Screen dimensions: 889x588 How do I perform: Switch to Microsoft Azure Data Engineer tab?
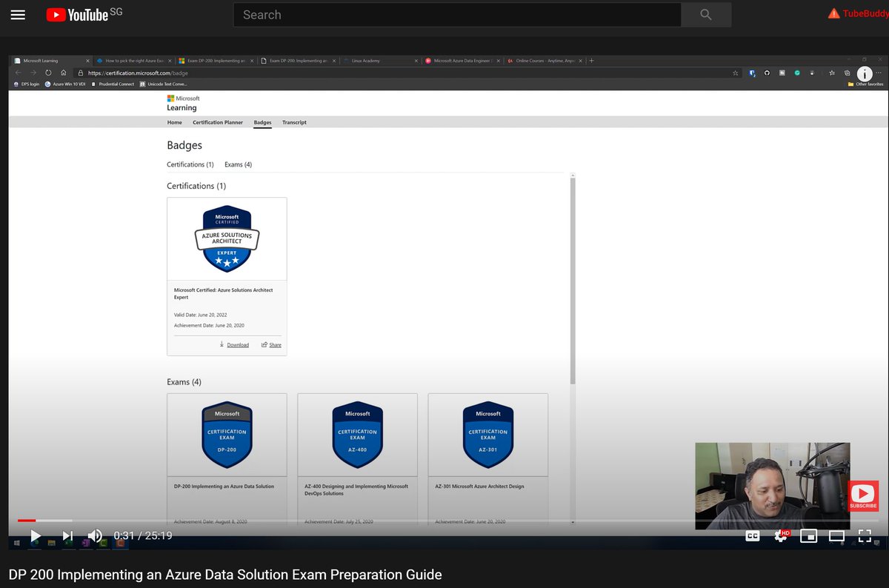pyautogui.click(x=462, y=61)
